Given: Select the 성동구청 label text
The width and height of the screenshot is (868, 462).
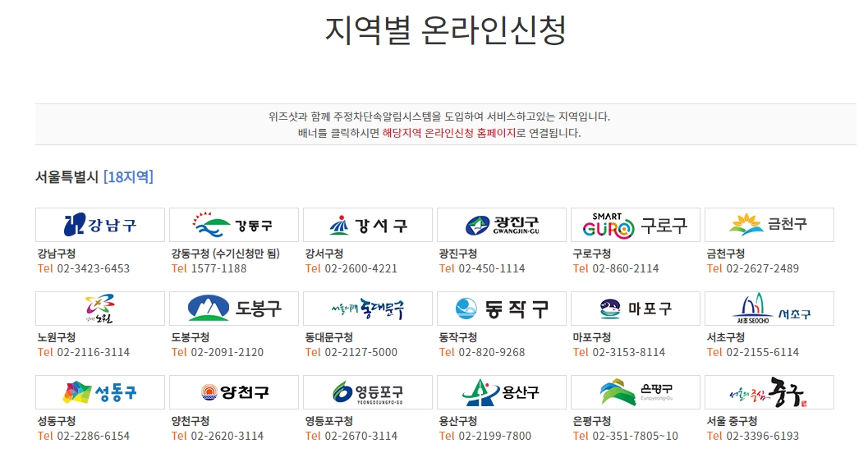Looking at the screenshot, I should coord(57,420).
